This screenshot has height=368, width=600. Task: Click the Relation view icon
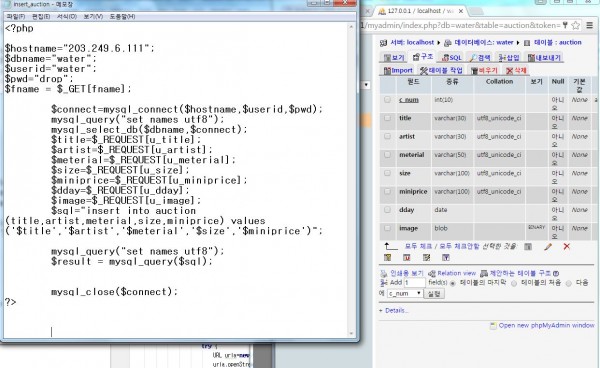point(432,274)
